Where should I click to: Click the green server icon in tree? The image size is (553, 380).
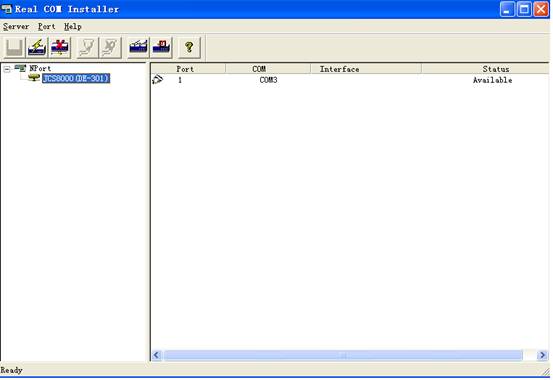[34, 78]
